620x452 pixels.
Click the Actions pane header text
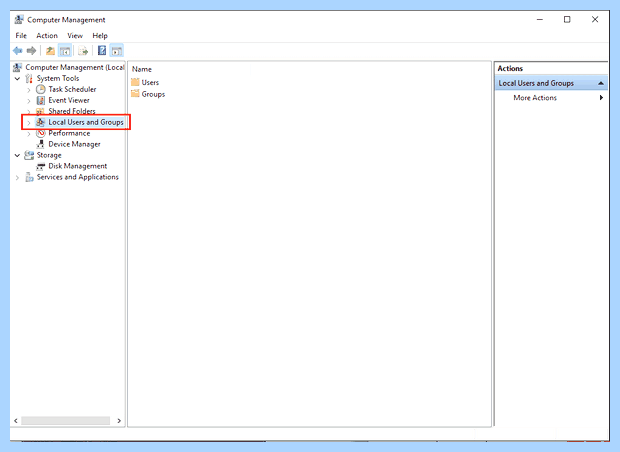(510, 68)
